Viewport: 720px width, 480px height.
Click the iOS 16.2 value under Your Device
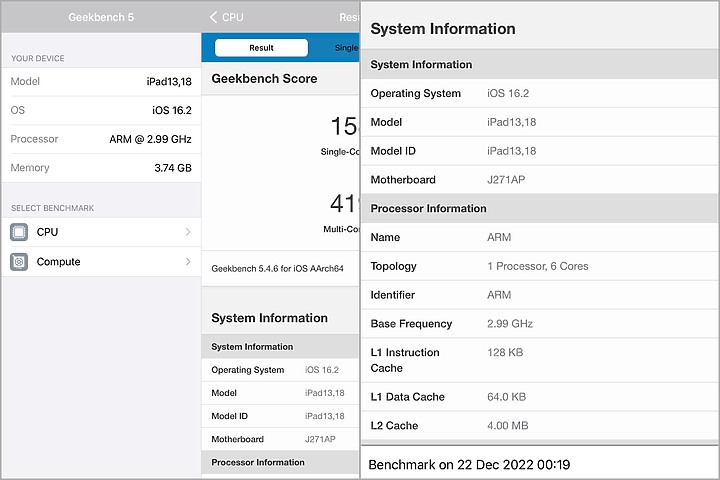point(172,110)
